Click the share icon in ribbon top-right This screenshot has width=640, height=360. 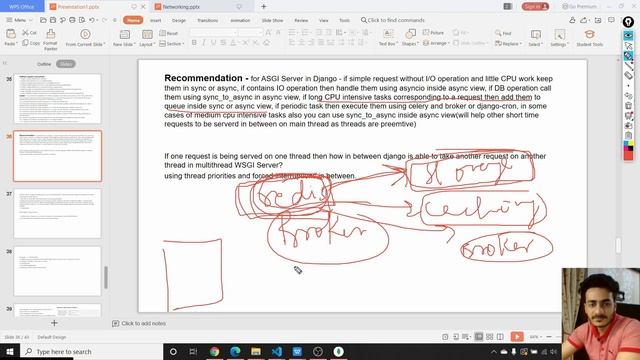[x=584, y=20]
